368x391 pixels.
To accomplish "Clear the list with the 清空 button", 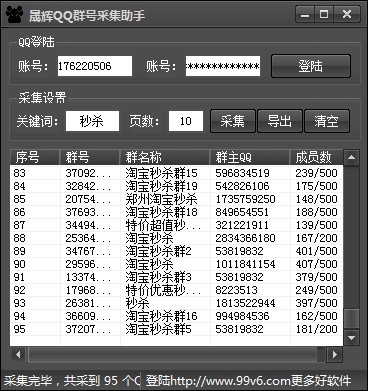I will click(x=327, y=121).
